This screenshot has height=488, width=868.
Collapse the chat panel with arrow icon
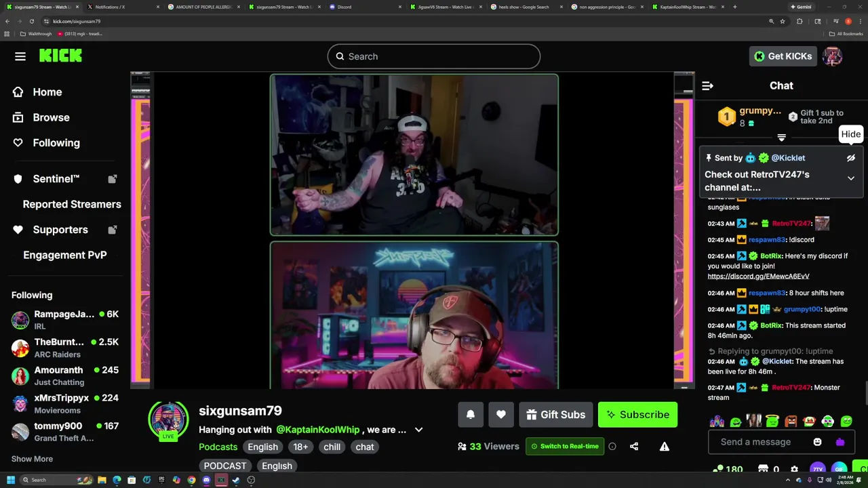(x=707, y=85)
